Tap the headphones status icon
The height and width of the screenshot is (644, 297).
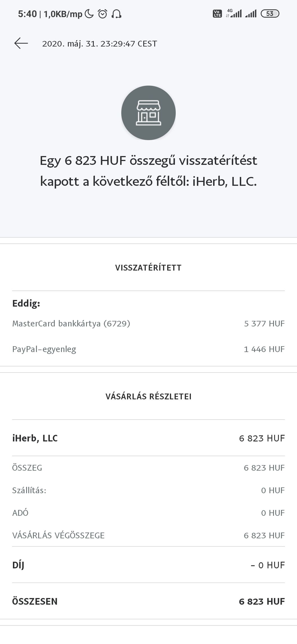coord(116,14)
